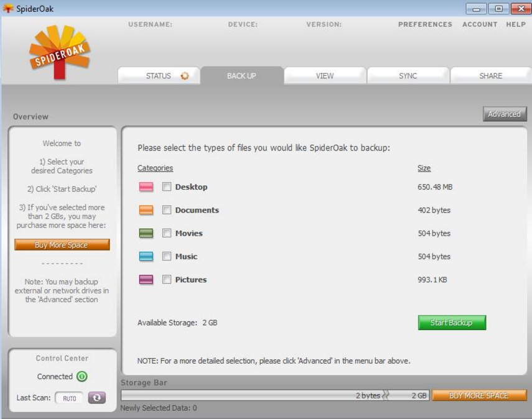Click the green Connected power icon
Image resolution: width=532 pixels, height=419 pixels.
82,377
